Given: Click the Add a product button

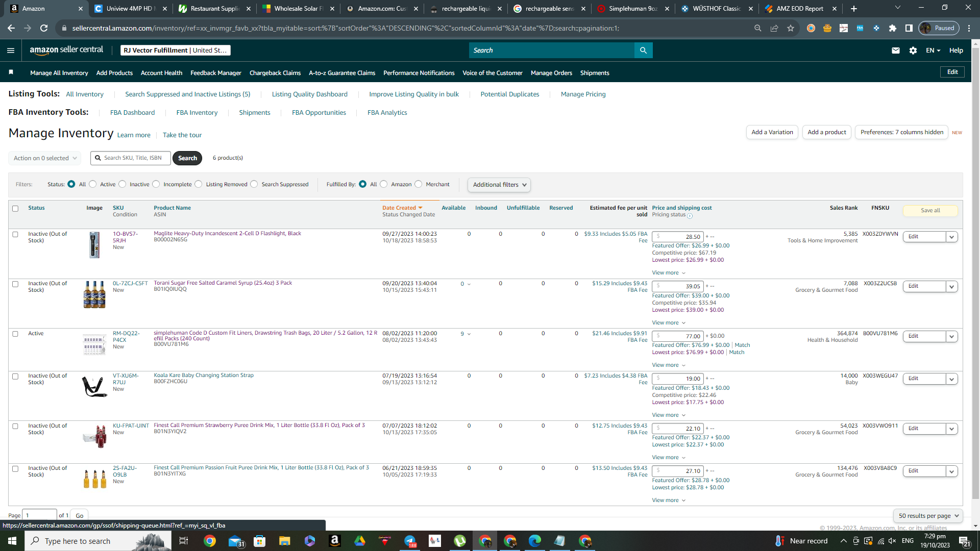Looking at the screenshot, I should (827, 132).
